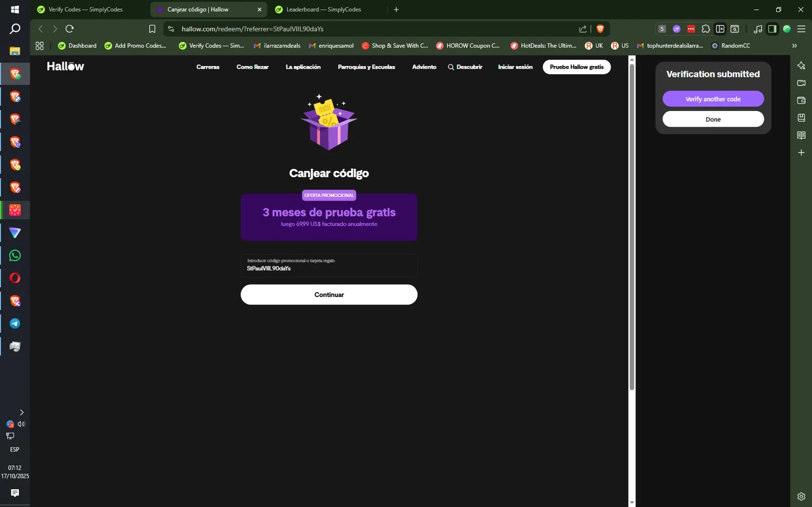This screenshot has width=812, height=507.
Task: Click Iniciar sesión link
Action: click(515, 67)
